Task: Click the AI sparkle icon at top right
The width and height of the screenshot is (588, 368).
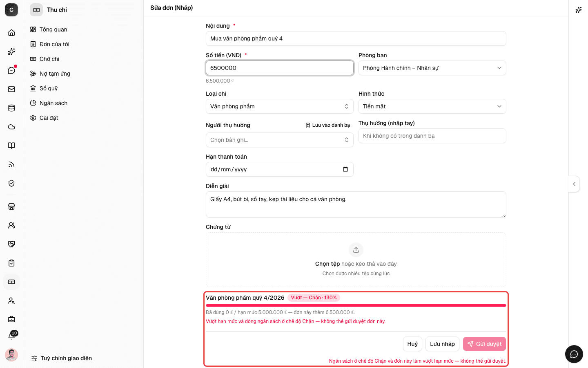Action: pyautogui.click(x=578, y=10)
